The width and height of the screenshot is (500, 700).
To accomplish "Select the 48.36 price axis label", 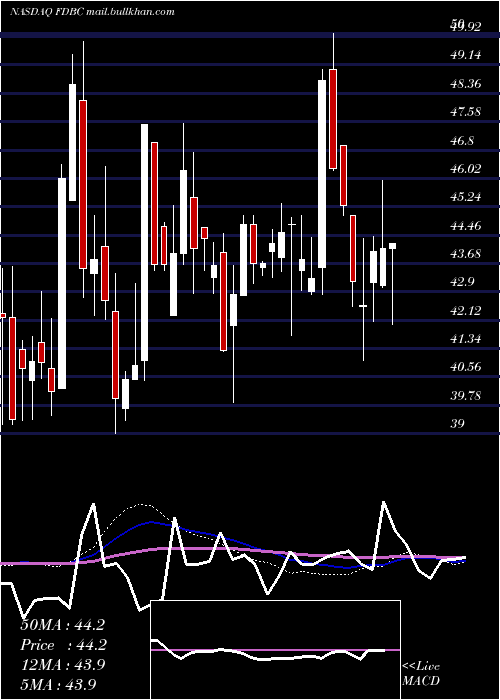I will click(x=466, y=84).
